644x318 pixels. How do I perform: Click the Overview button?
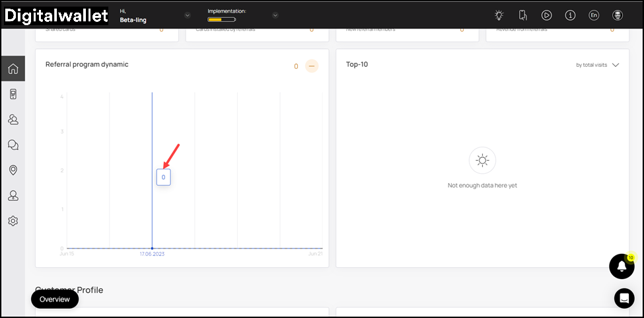(55, 299)
